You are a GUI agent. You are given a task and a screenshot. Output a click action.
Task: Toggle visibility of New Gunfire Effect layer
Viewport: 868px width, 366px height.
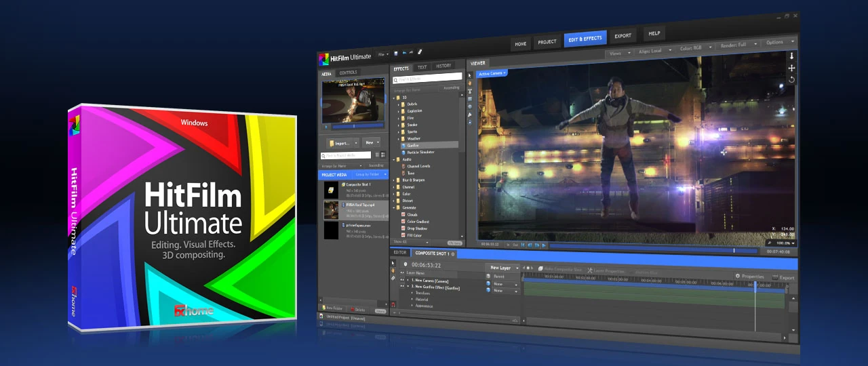[402, 287]
